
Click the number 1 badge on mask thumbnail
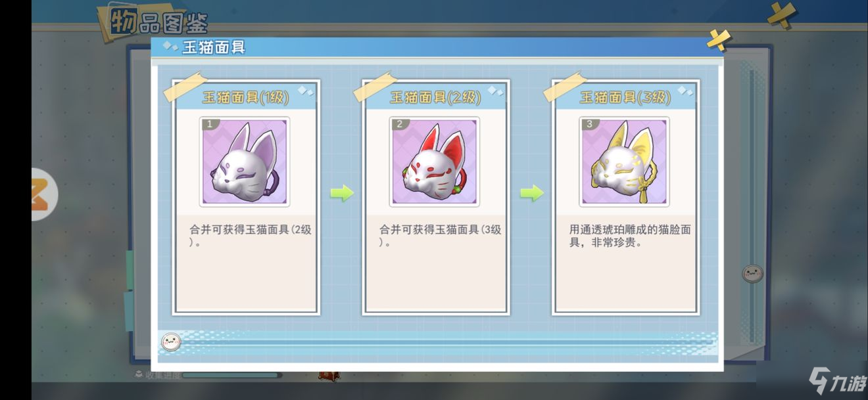(210, 124)
